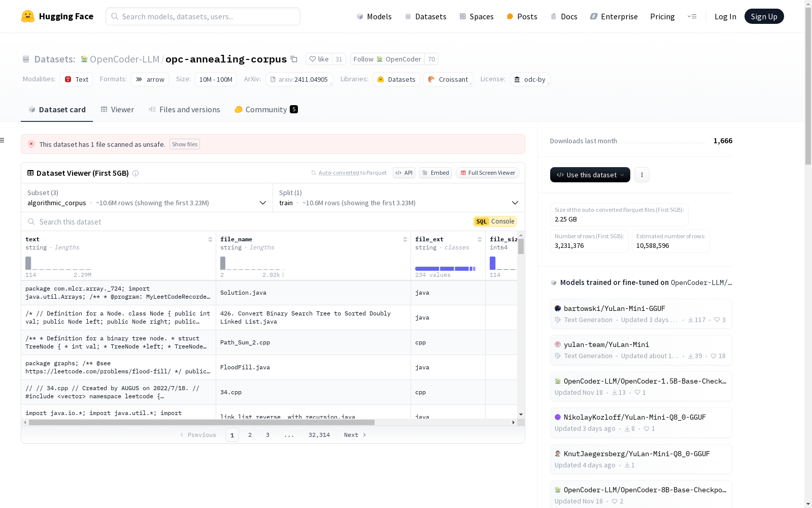812x508 pixels.
Task: Open Spaces from the top navigation
Action: [476, 16]
